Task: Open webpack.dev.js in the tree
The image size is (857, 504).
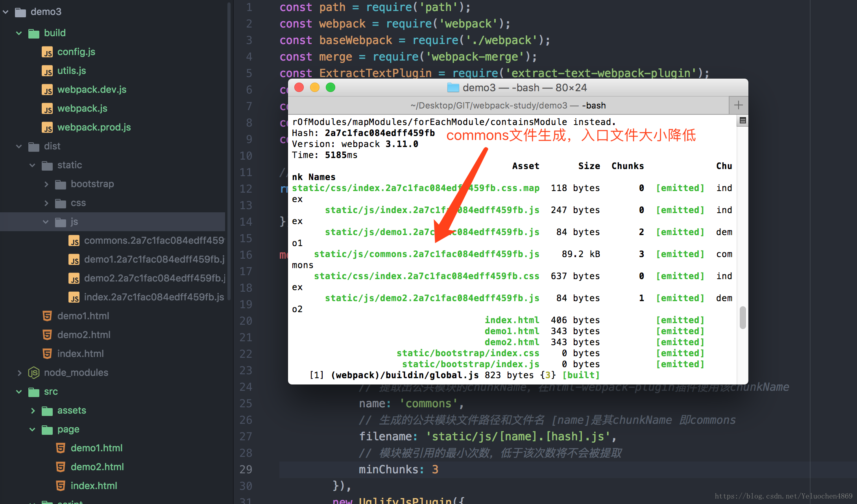Action: [92, 90]
